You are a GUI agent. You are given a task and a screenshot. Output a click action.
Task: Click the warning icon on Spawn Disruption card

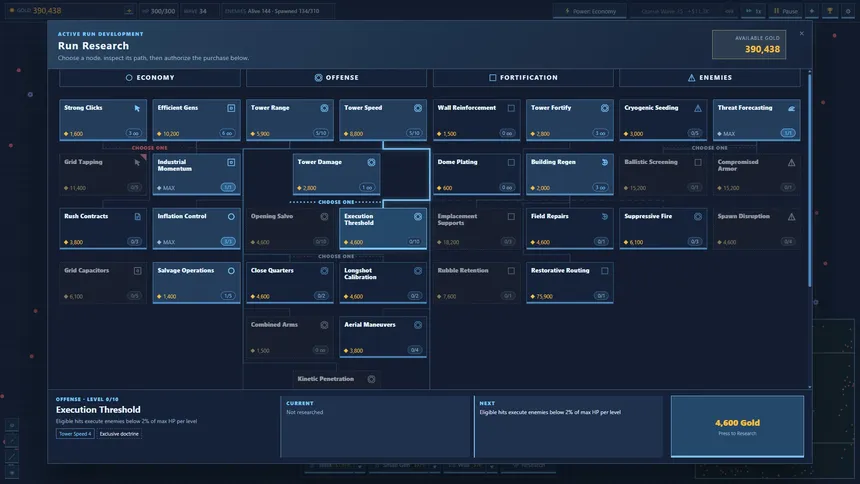(x=791, y=217)
